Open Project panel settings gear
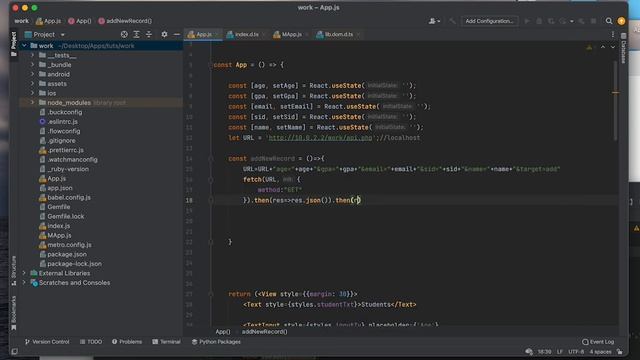Screen dimensions: 640x360 [164, 35]
